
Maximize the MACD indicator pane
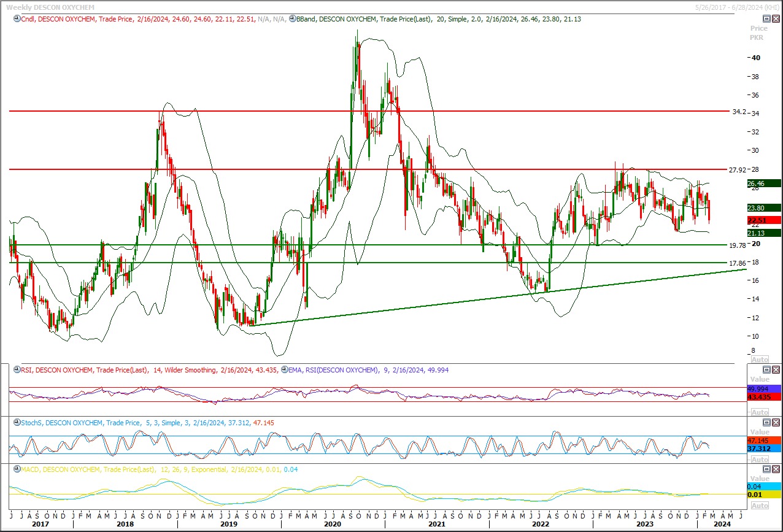(766, 469)
